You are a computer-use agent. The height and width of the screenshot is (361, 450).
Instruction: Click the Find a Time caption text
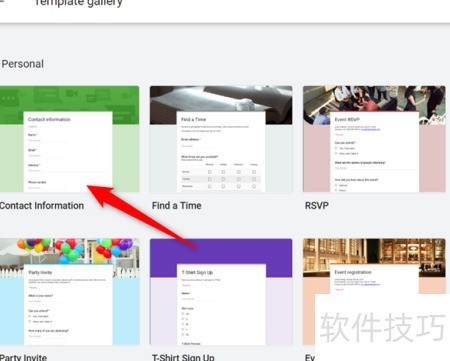(x=177, y=206)
